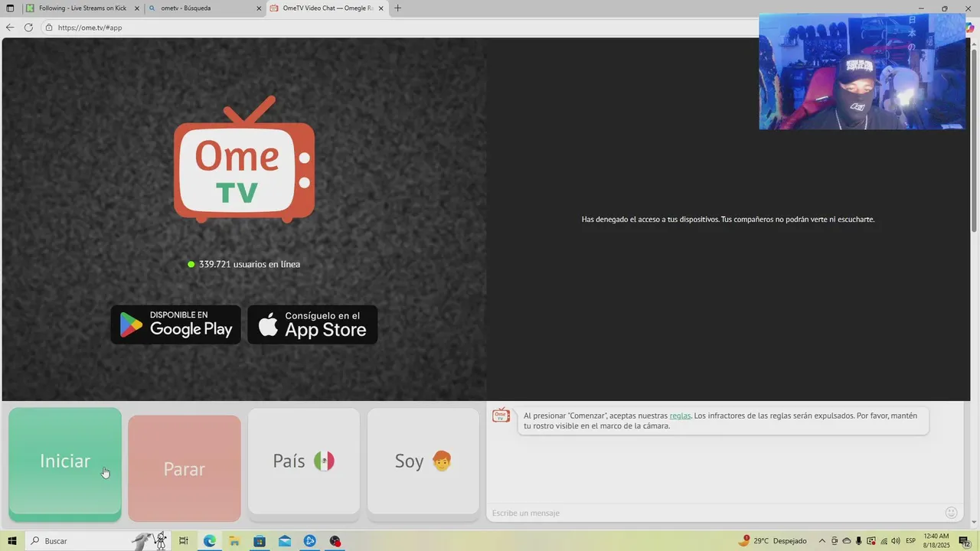The image size is (980, 551).
Task: Open the Windows Start menu
Action: click(12, 541)
